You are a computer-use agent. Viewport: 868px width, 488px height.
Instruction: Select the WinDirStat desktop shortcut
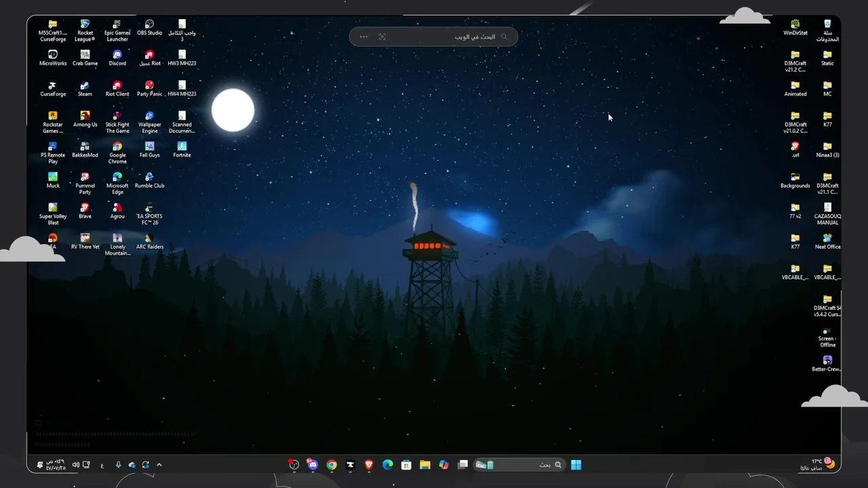click(x=795, y=28)
